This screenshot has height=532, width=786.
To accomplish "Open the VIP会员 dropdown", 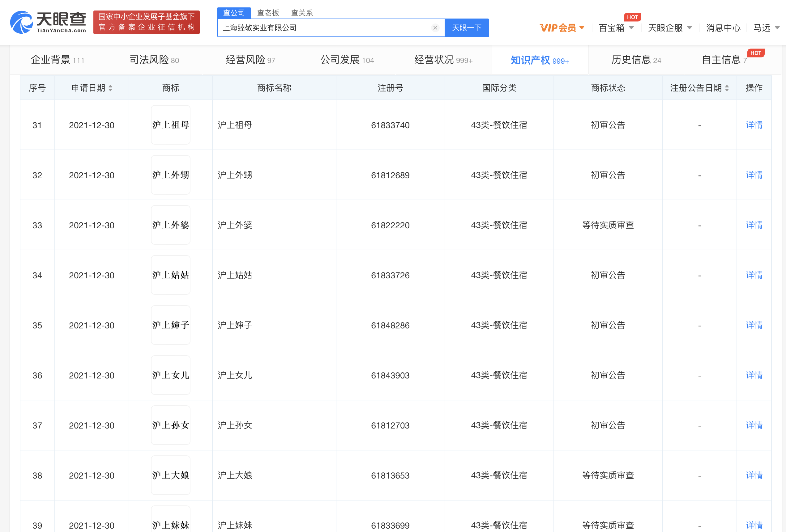I will click(561, 28).
